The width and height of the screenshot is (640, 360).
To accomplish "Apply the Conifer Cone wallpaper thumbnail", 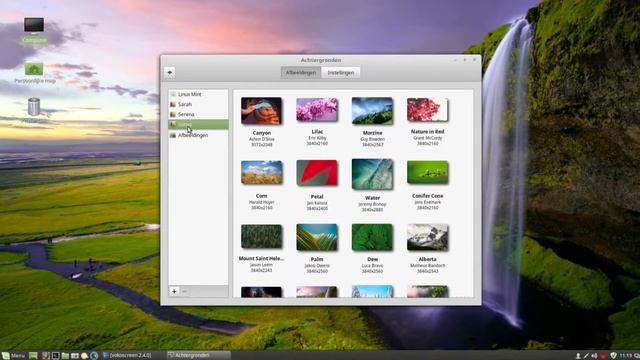I will click(x=427, y=172).
